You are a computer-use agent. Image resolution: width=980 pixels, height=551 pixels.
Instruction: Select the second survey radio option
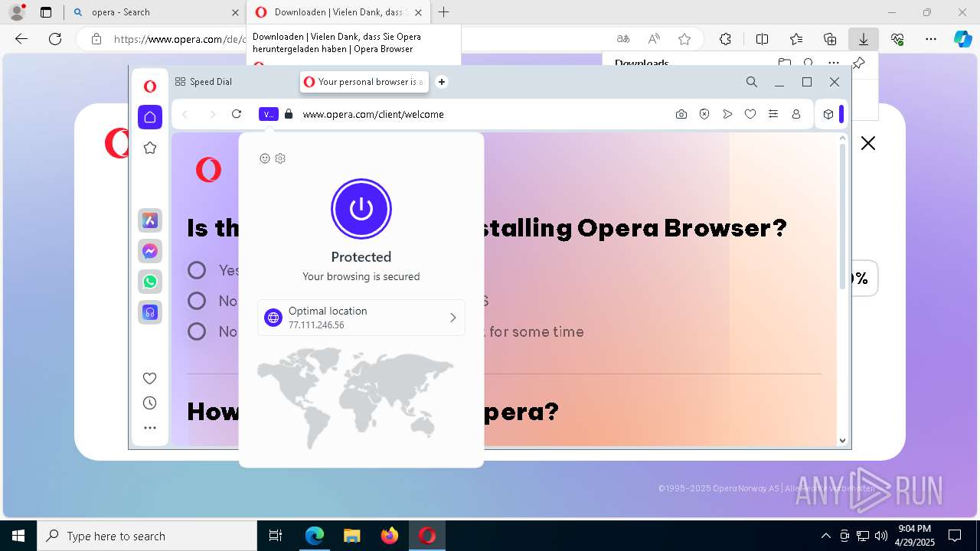[x=197, y=301]
